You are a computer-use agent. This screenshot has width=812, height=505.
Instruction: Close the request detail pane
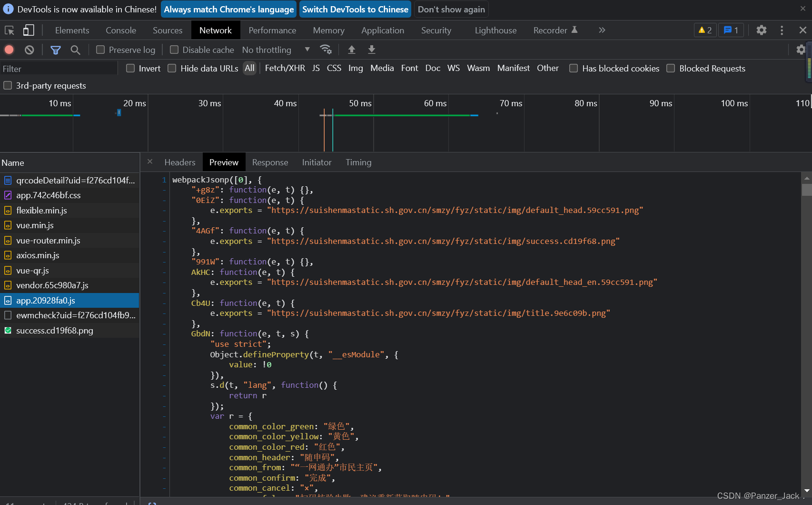150,162
